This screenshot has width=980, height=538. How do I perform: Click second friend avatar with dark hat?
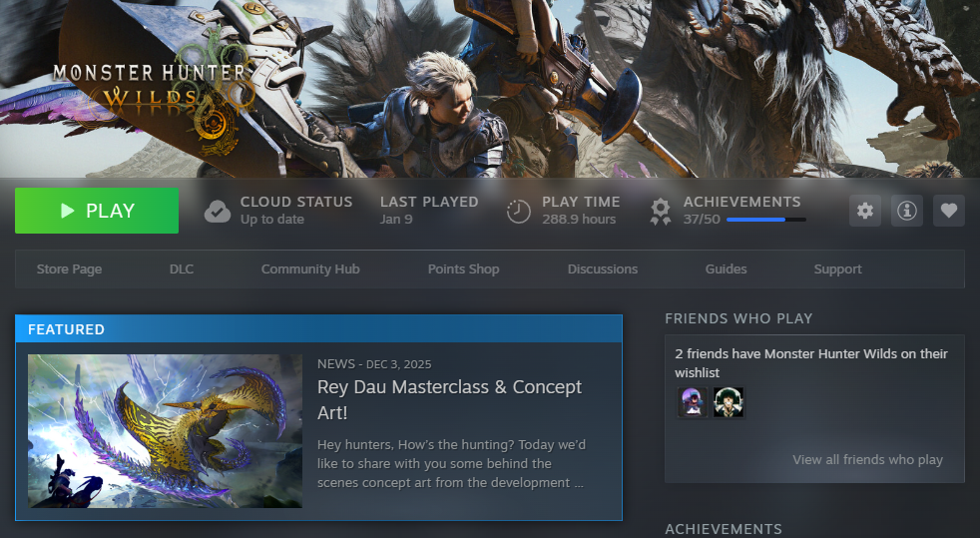(729, 402)
